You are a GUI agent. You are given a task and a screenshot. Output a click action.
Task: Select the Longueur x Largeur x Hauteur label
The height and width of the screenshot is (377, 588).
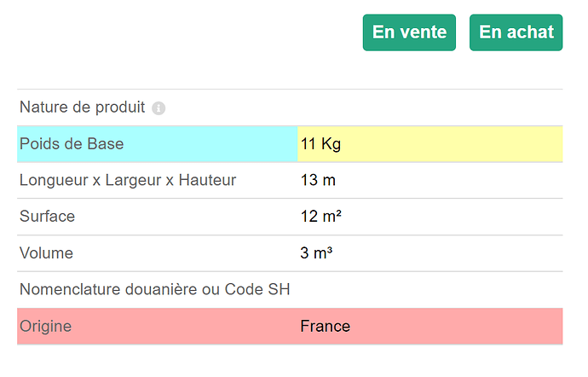coord(128,180)
